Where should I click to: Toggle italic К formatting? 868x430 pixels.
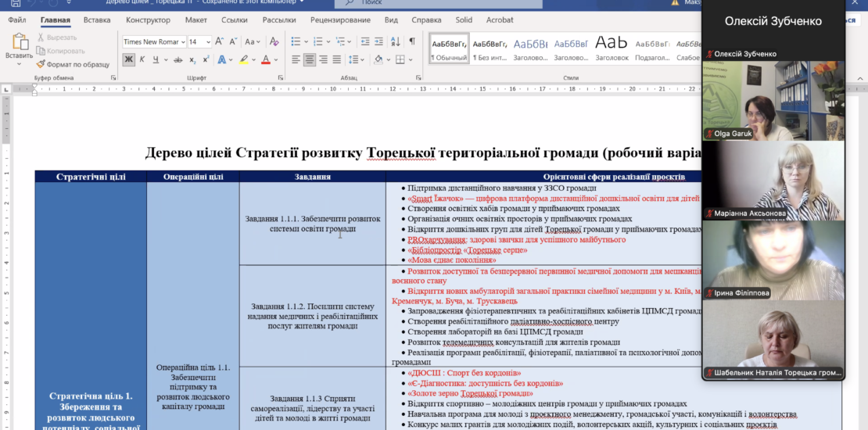(x=142, y=59)
